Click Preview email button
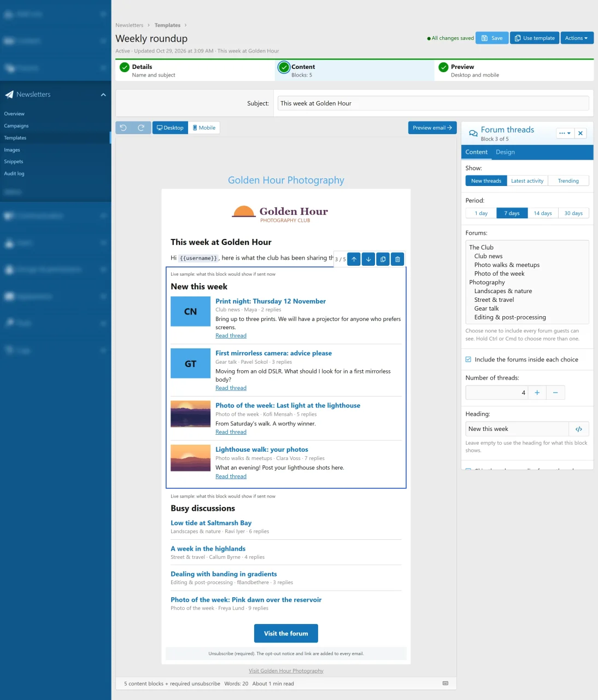The height and width of the screenshot is (700, 598). pyautogui.click(x=432, y=128)
